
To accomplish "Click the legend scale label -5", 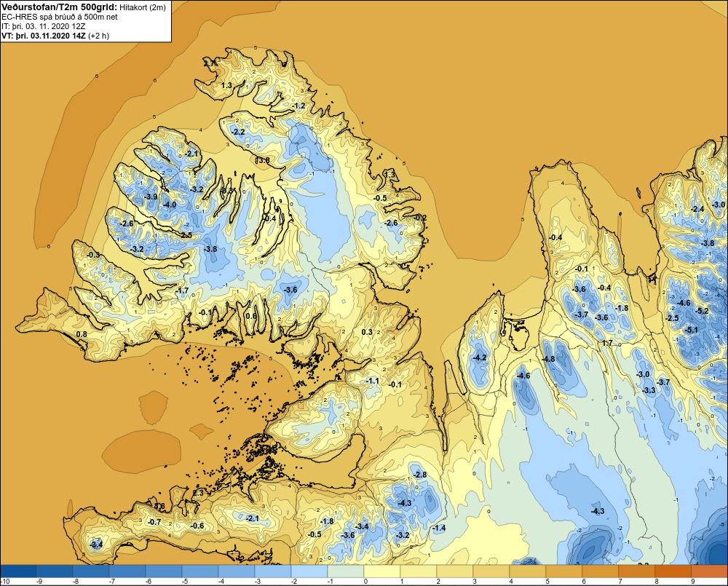I will point(185,582).
